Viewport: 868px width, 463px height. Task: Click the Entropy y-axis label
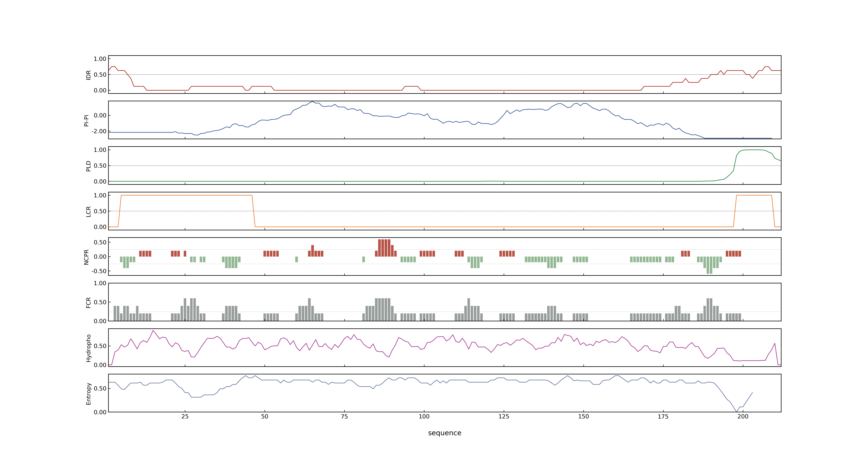[x=88, y=394]
